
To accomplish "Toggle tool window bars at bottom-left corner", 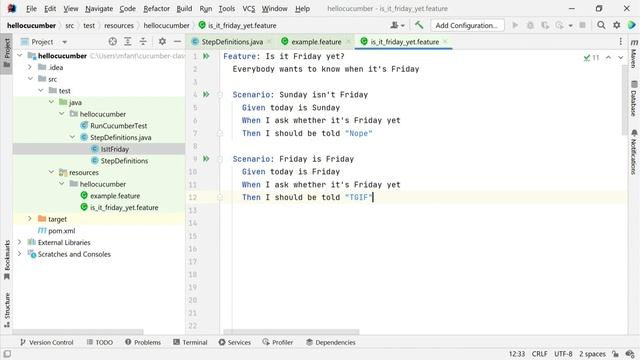I will 7,354.
